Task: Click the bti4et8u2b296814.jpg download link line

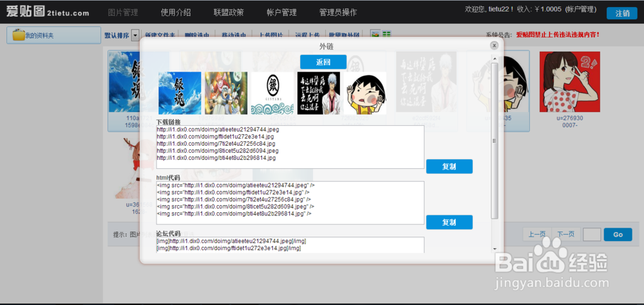Action: [x=216, y=157]
